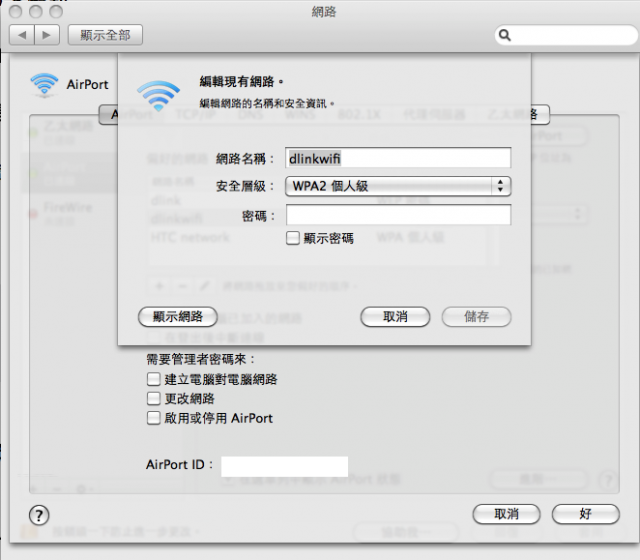Click the green zoom window button
Screen dimensions: 640x560
coord(56,11)
